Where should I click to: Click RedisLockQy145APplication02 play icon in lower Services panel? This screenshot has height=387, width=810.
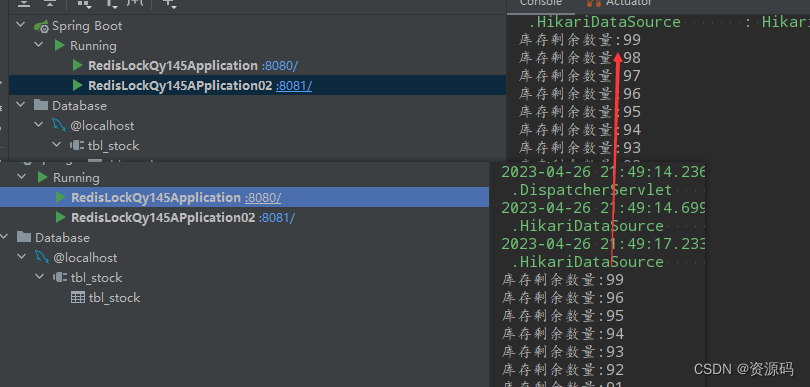tap(61, 218)
